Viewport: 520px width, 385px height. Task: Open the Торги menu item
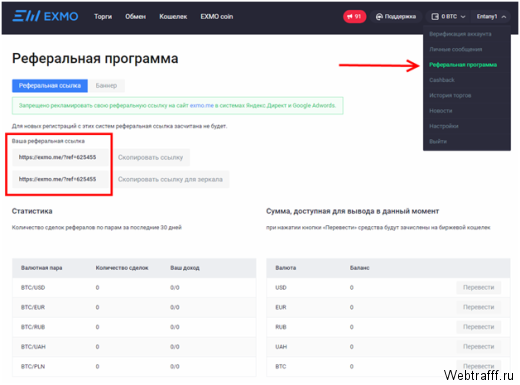(103, 16)
